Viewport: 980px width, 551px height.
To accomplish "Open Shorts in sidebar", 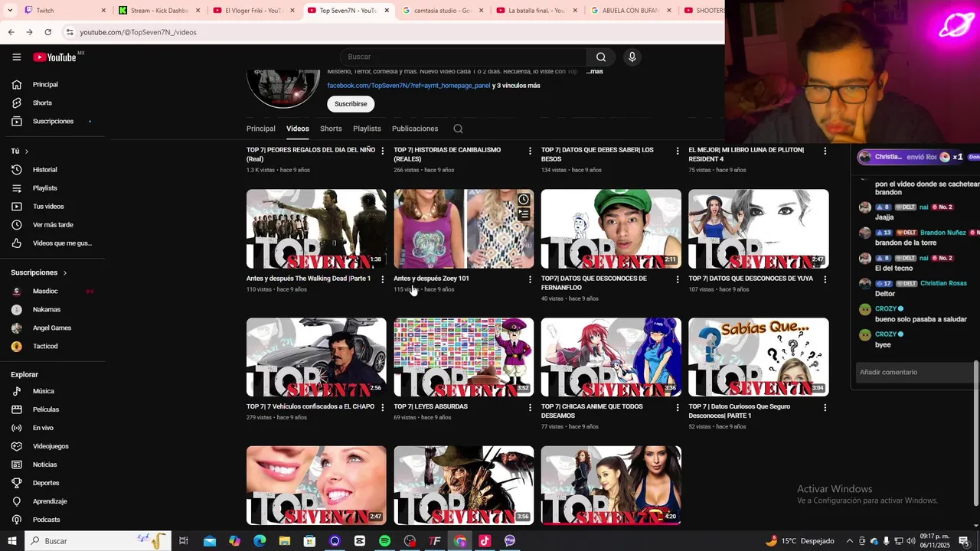I will coord(42,103).
